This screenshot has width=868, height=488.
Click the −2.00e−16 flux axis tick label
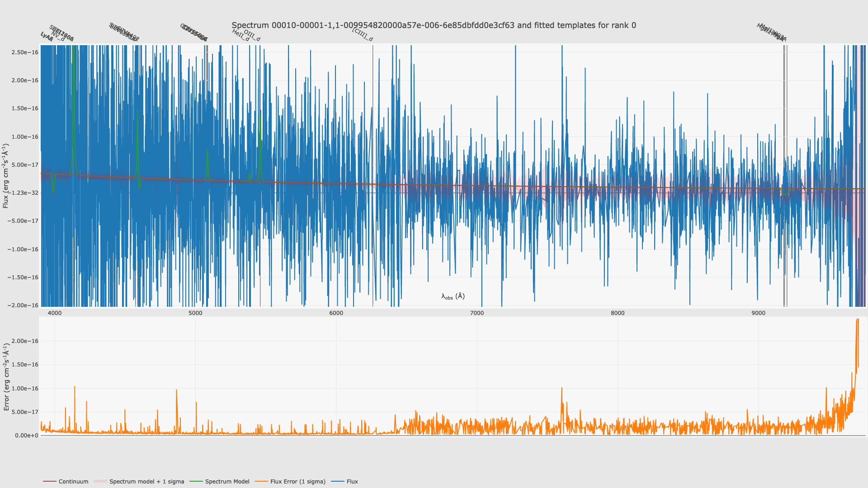coord(24,305)
